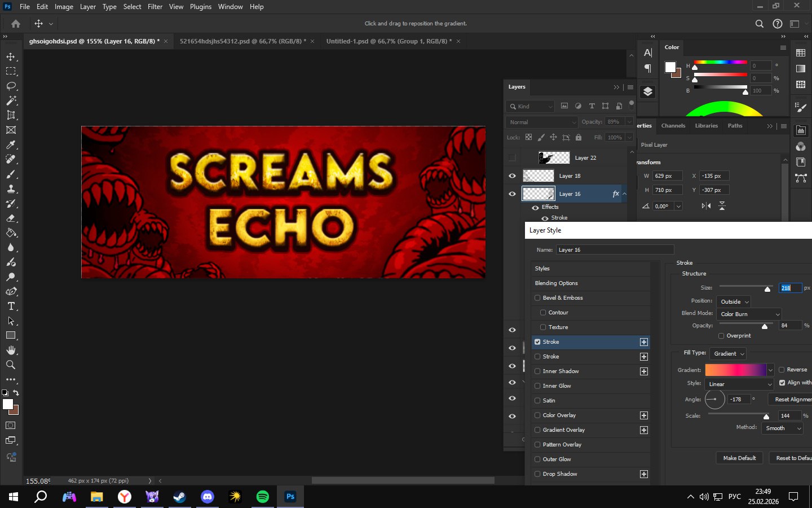Viewport: 812px width, 508px height.
Task: Check the Reverse gradient option
Action: tap(782, 370)
